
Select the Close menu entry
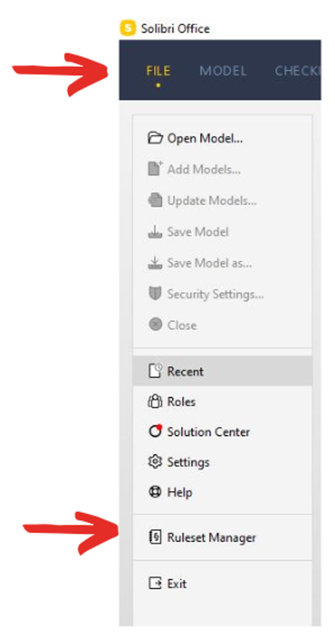point(222,325)
